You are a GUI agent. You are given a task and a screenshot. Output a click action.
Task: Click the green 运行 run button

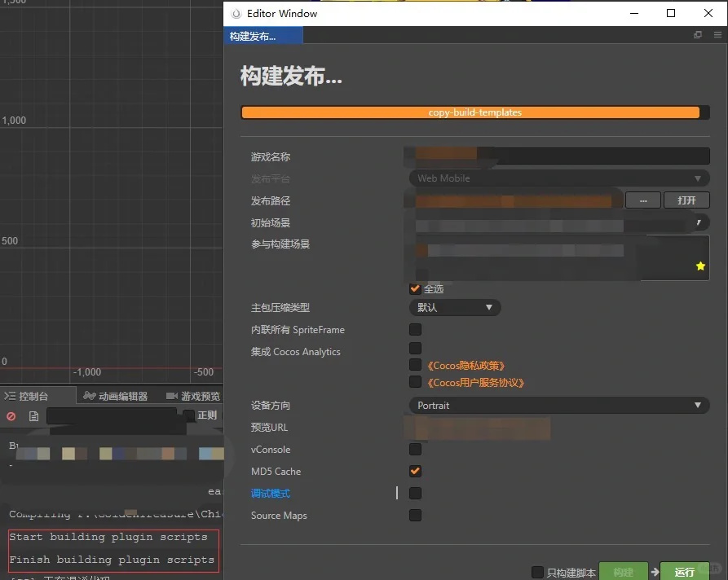click(684, 571)
